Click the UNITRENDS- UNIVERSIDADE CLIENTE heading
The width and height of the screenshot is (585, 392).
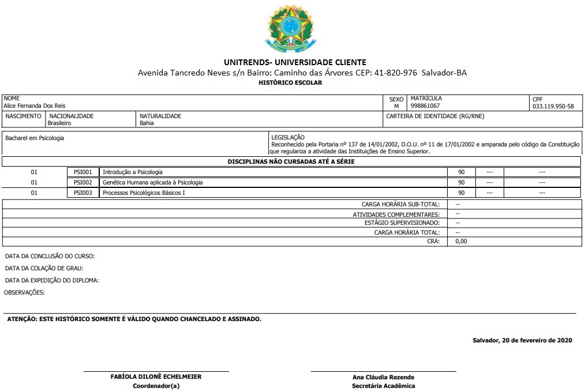click(x=294, y=62)
